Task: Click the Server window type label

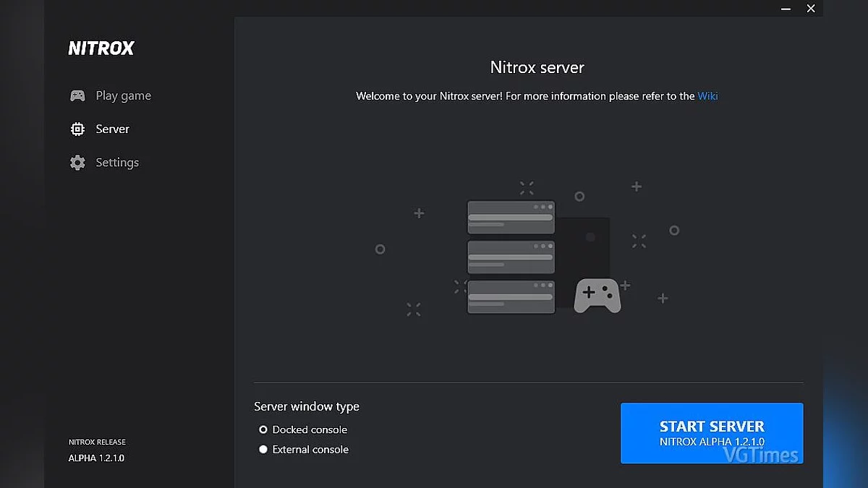Action: click(x=307, y=406)
